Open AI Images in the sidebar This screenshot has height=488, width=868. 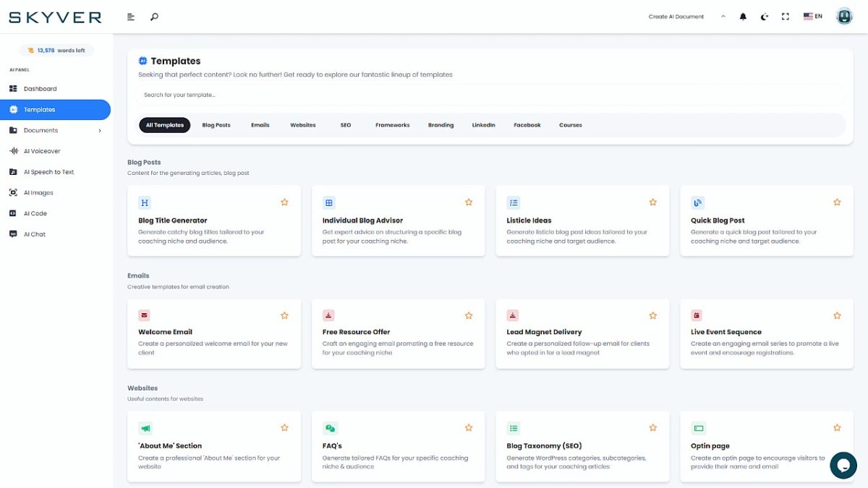coord(38,193)
